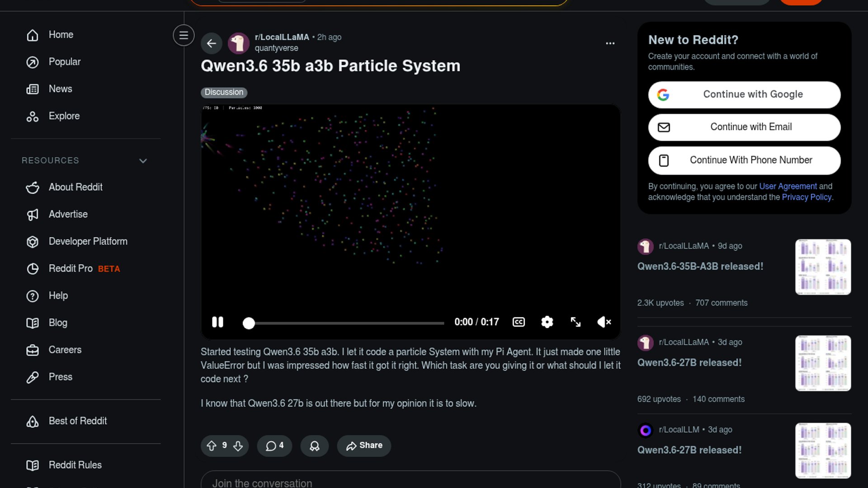Screen dimensions: 868x488
Task: Click the Join the conversation field
Action: pos(410,482)
